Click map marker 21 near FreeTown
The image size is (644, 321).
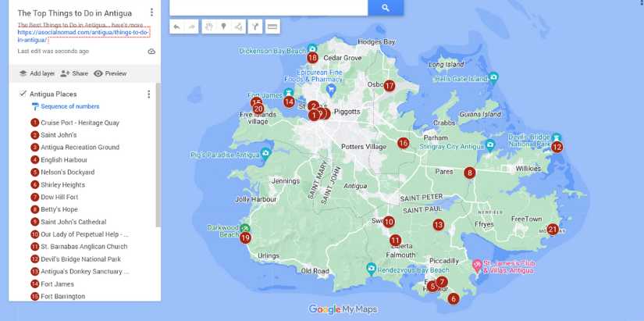click(553, 230)
